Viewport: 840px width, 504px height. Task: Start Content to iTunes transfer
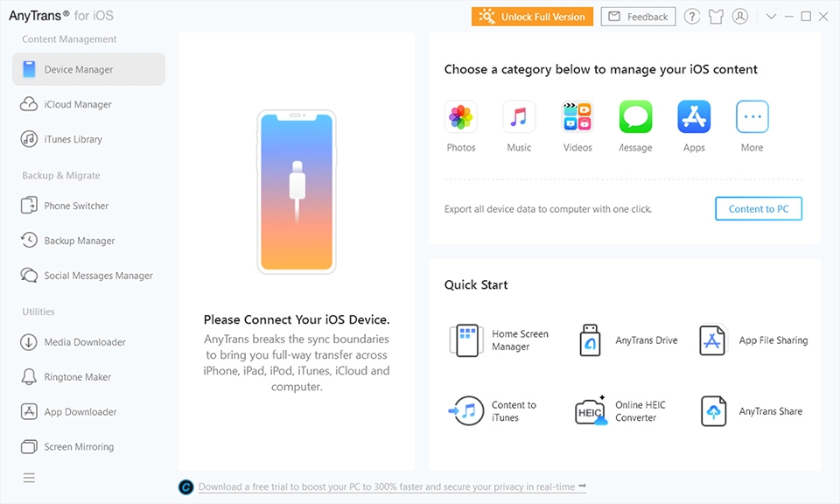click(493, 410)
